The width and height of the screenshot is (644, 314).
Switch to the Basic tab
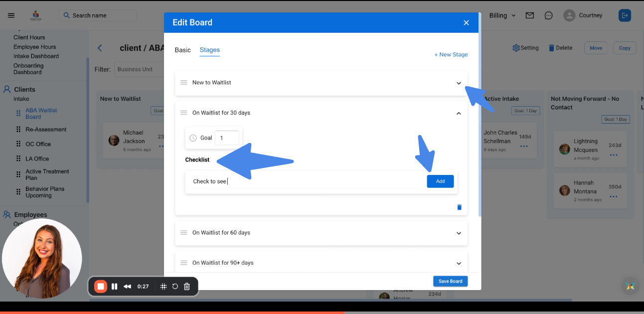click(x=182, y=50)
